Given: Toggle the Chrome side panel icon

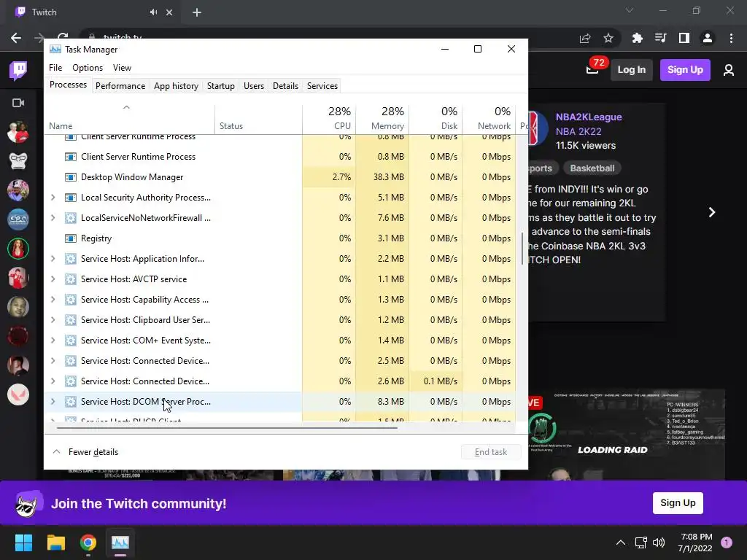Looking at the screenshot, I should (x=684, y=38).
